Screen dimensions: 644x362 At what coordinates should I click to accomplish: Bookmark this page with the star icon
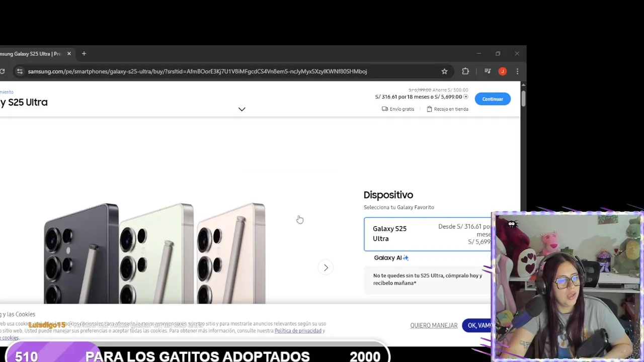444,71
